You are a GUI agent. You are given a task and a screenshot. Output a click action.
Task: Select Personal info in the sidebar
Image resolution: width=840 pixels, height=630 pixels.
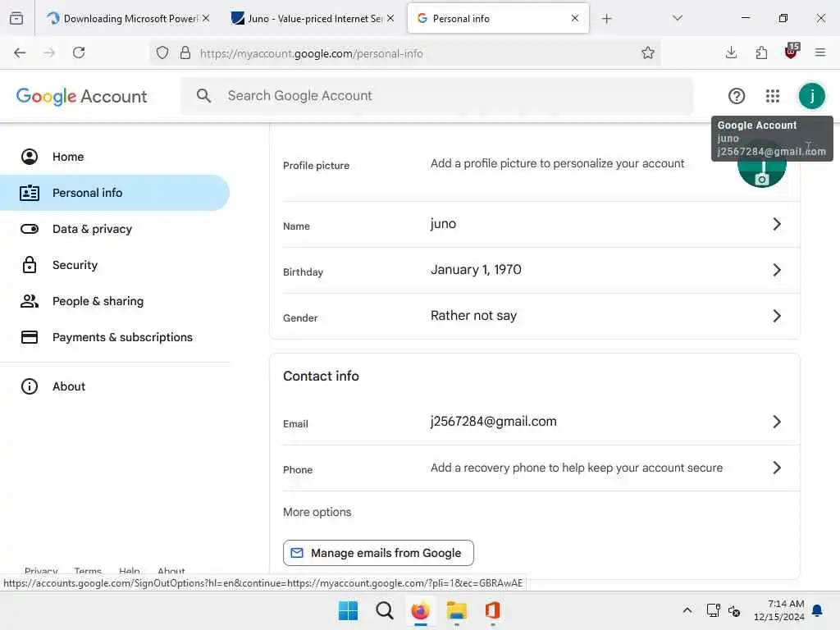tap(115, 193)
